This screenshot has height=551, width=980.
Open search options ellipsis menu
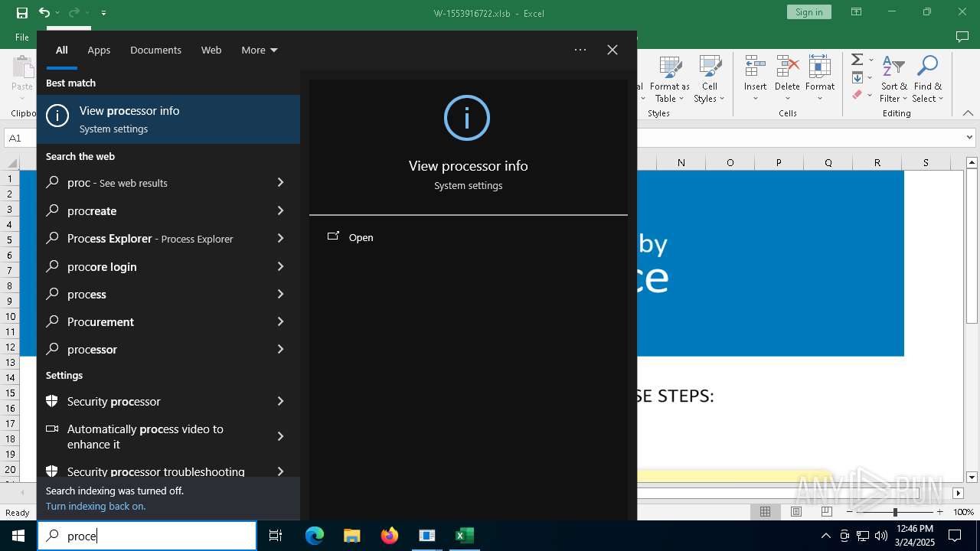point(580,50)
